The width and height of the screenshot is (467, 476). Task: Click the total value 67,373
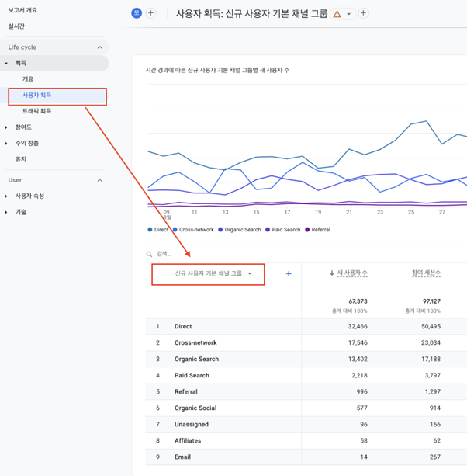358,301
